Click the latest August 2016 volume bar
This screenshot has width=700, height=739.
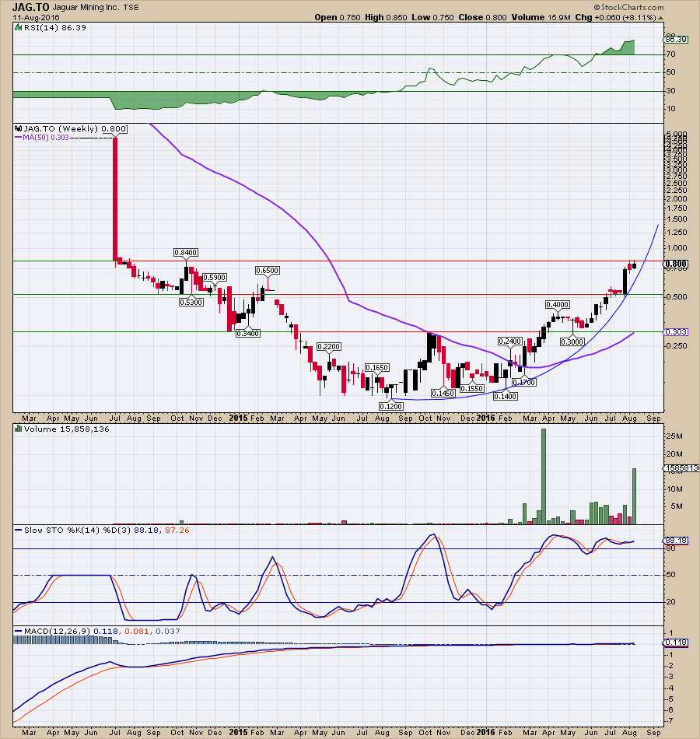click(634, 496)
